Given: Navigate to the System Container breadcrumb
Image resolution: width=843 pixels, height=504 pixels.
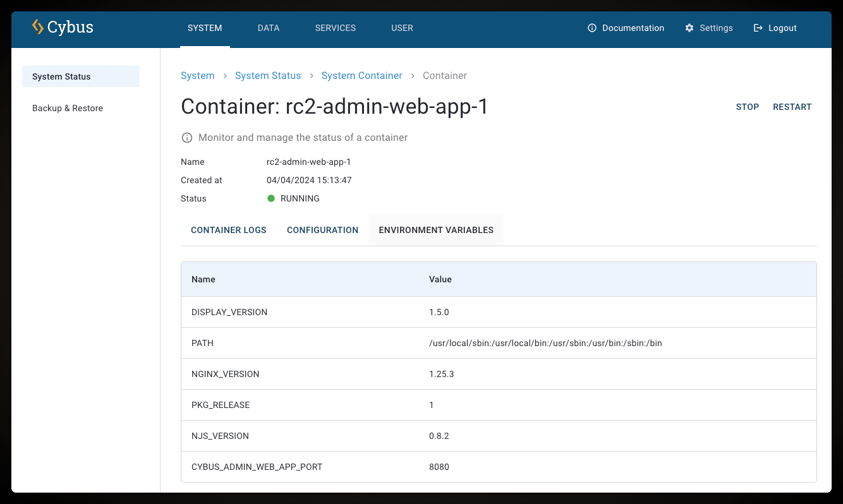Looking at the screenshot, I should 361,76.
